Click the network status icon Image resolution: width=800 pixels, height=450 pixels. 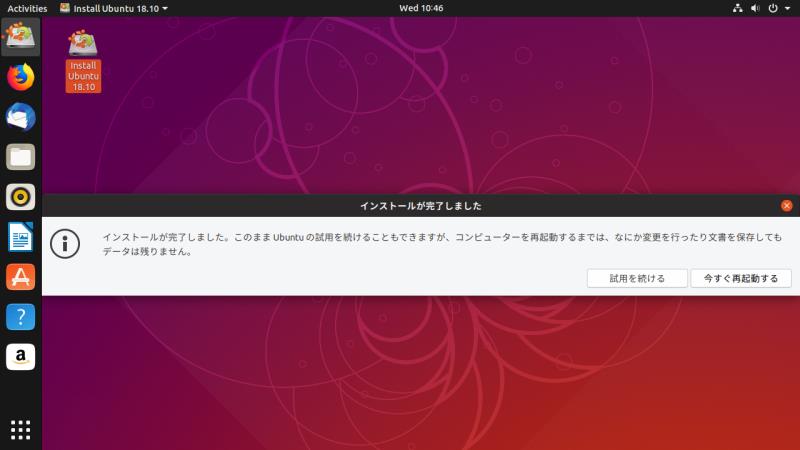pos(737,8)
